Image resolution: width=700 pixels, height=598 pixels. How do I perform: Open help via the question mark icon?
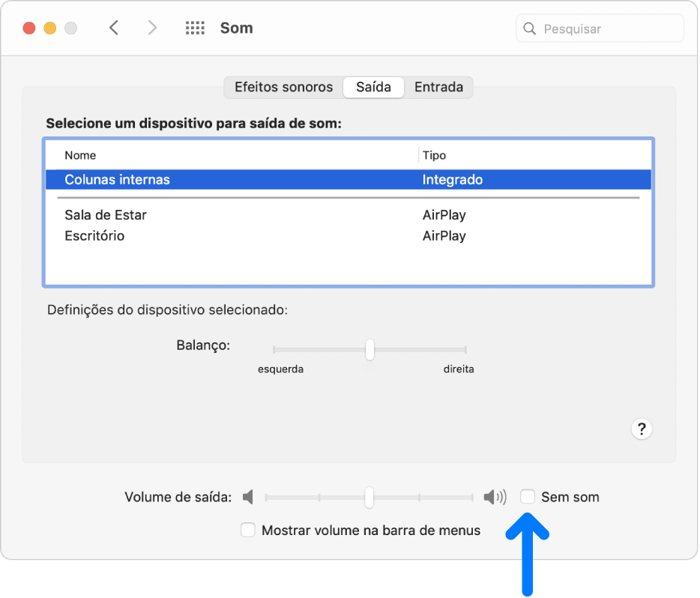coord(642,429)
